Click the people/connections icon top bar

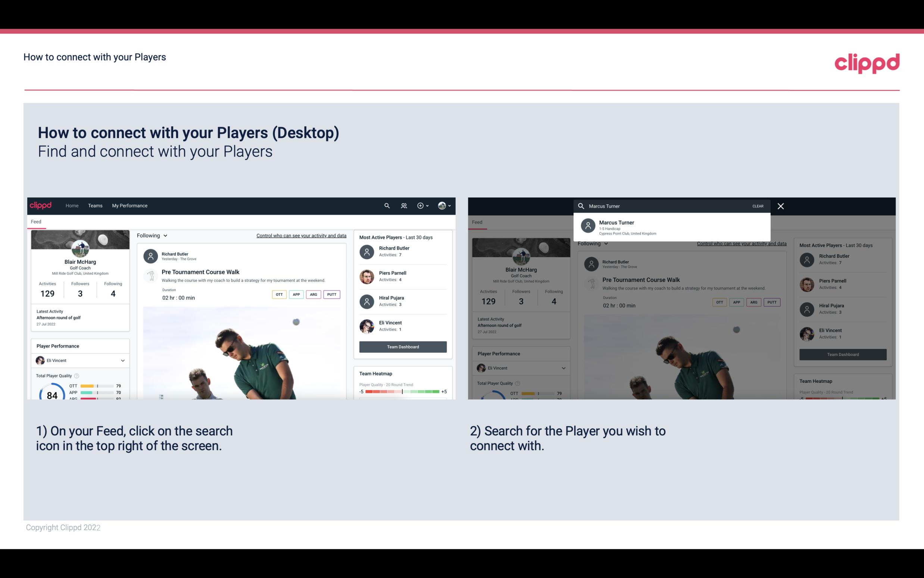click(x=403, y=206)
